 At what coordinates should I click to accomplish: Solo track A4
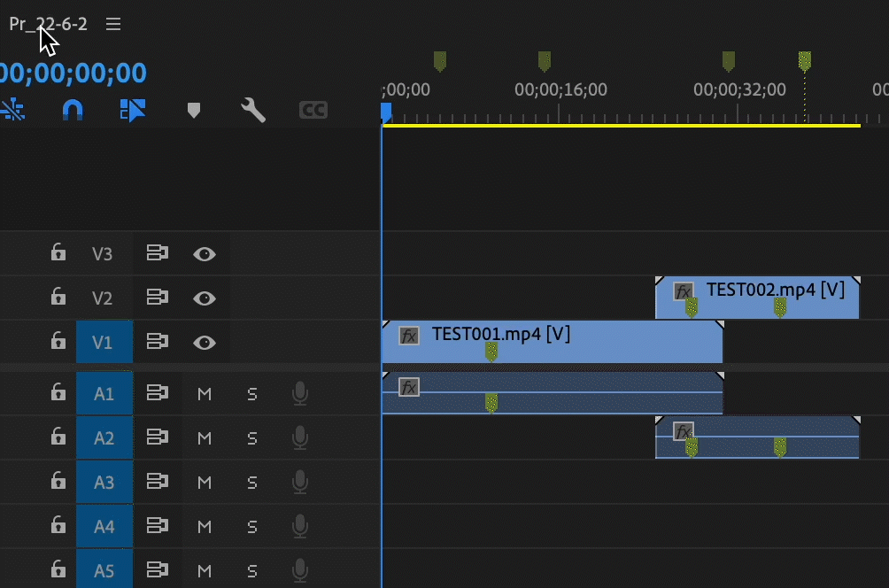pyautogui.click(x=252, y=527)
